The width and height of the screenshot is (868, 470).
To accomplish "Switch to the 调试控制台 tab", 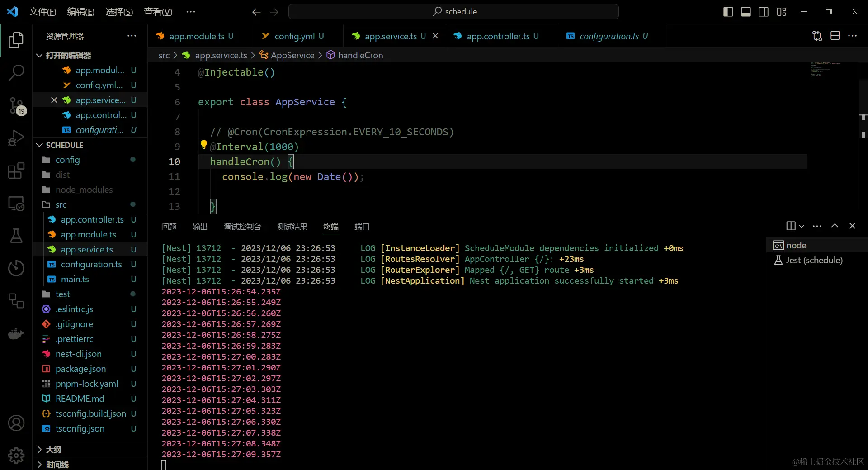I will click(x=242, y=227).
